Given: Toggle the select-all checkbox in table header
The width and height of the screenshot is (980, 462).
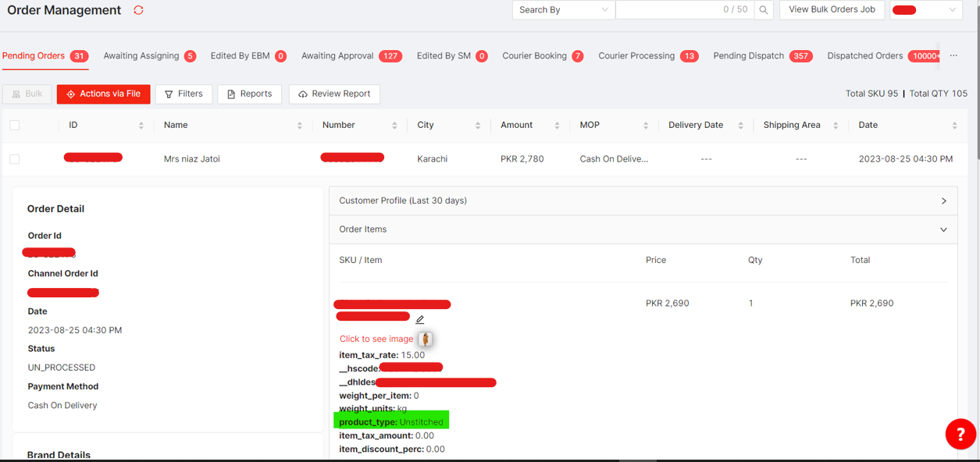Looking at the screenshot, I should (15, 125).
